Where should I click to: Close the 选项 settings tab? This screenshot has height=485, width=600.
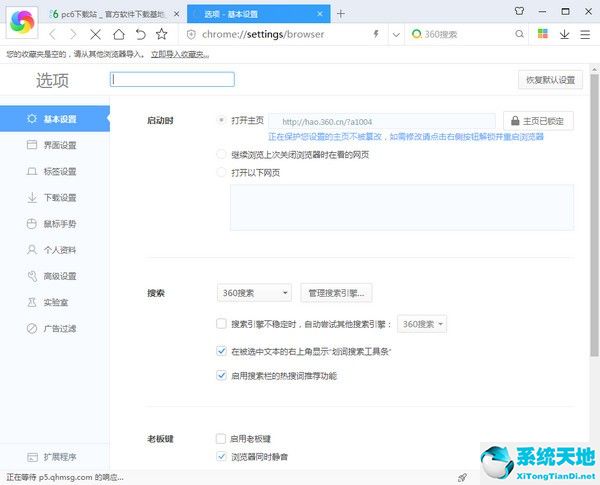[320, 14]
